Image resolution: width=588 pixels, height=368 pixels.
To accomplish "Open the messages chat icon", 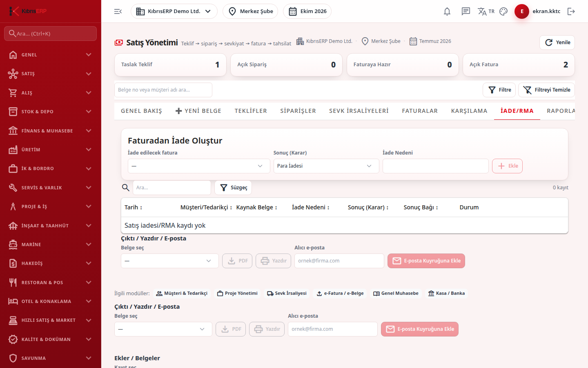I will 466,11.
